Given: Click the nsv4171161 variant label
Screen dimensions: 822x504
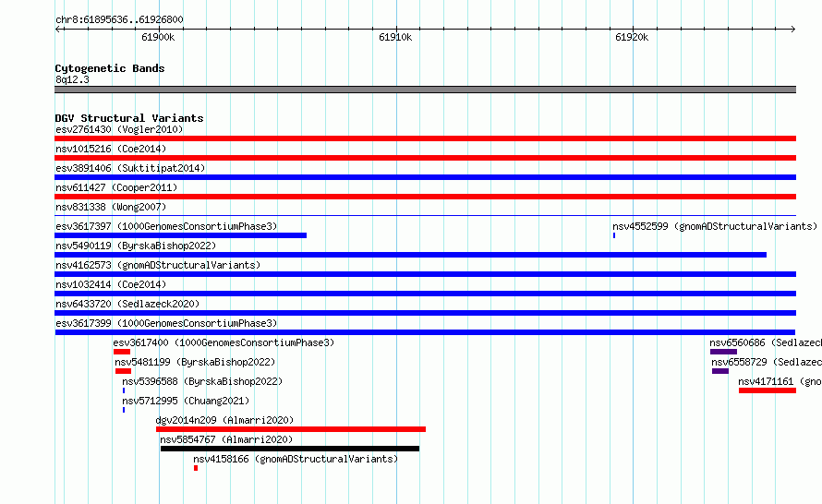Looking at the screenshot, I should click(780, 381).
